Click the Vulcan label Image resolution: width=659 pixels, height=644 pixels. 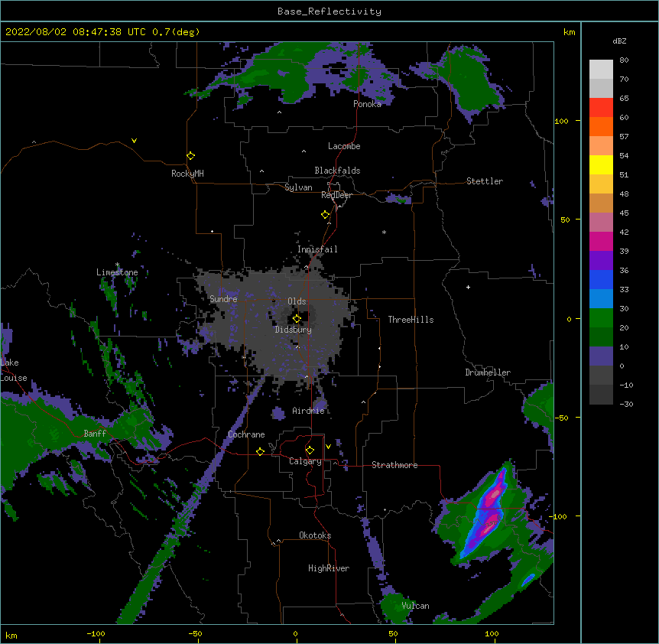pyautogui.click(x=415, y=606)
